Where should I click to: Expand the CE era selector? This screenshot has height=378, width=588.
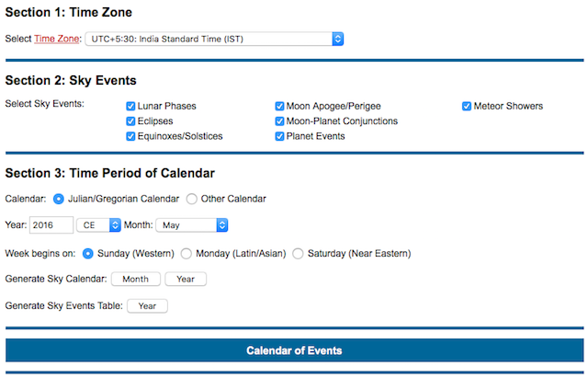[x=98, y=225]
